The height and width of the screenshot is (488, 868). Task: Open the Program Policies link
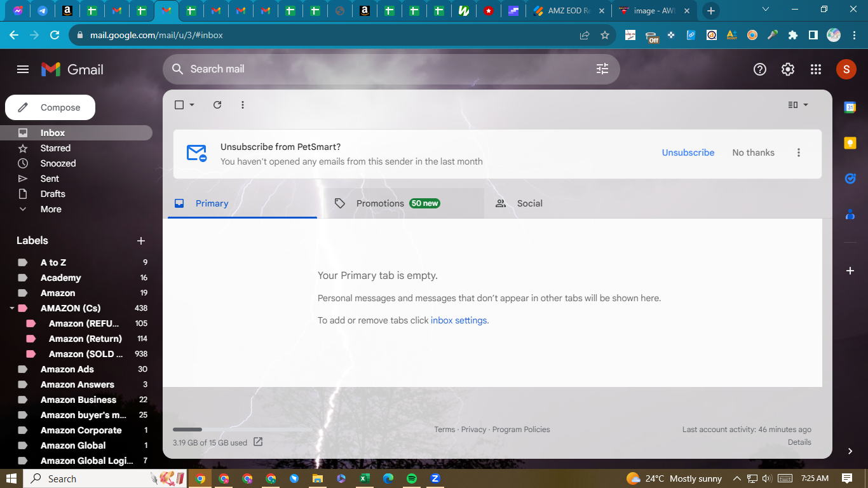521,430
